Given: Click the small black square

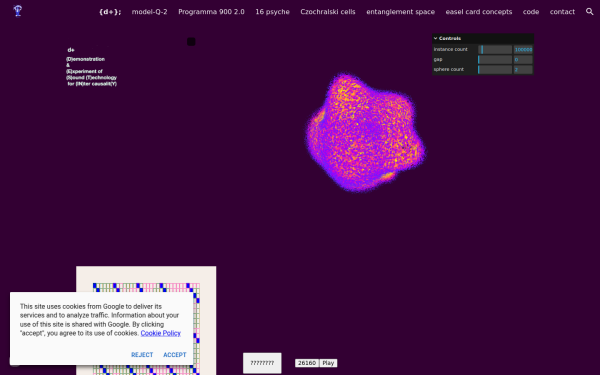Looking at the screenshot, I should [191, 42].
